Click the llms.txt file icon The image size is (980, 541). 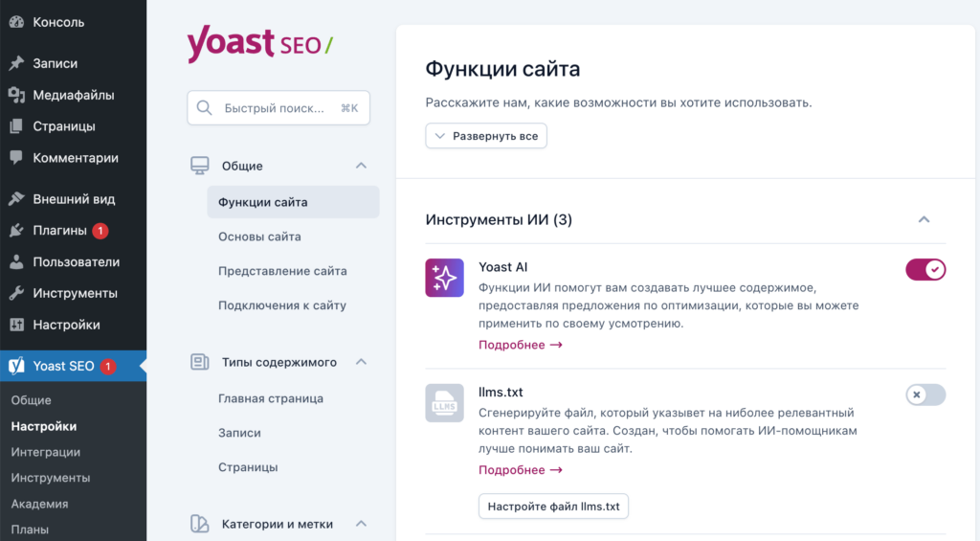(444, 403)
